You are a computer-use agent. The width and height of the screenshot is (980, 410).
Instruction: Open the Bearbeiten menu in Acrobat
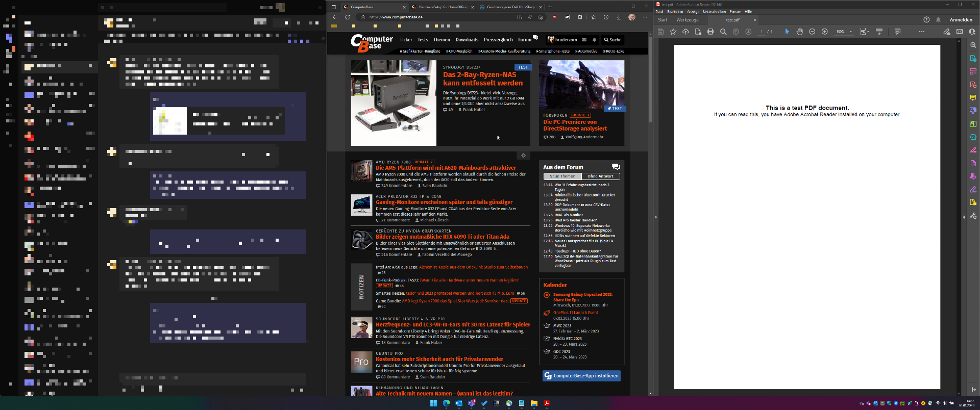675,11
